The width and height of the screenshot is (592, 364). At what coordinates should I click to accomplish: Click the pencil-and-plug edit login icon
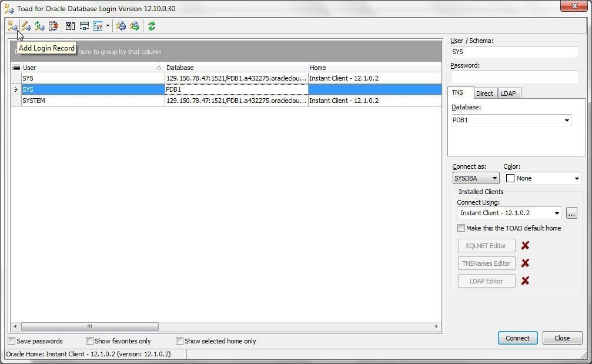[x=26, y=26]
